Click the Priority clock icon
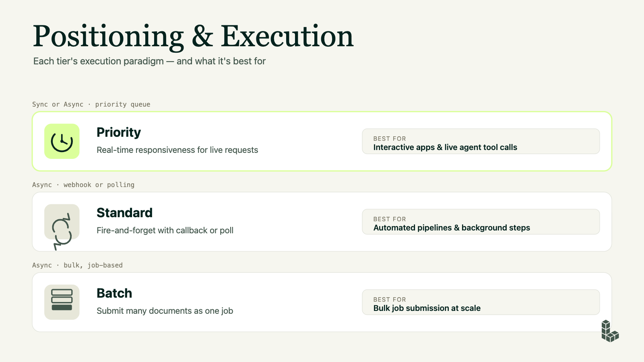 pos(62,141)
